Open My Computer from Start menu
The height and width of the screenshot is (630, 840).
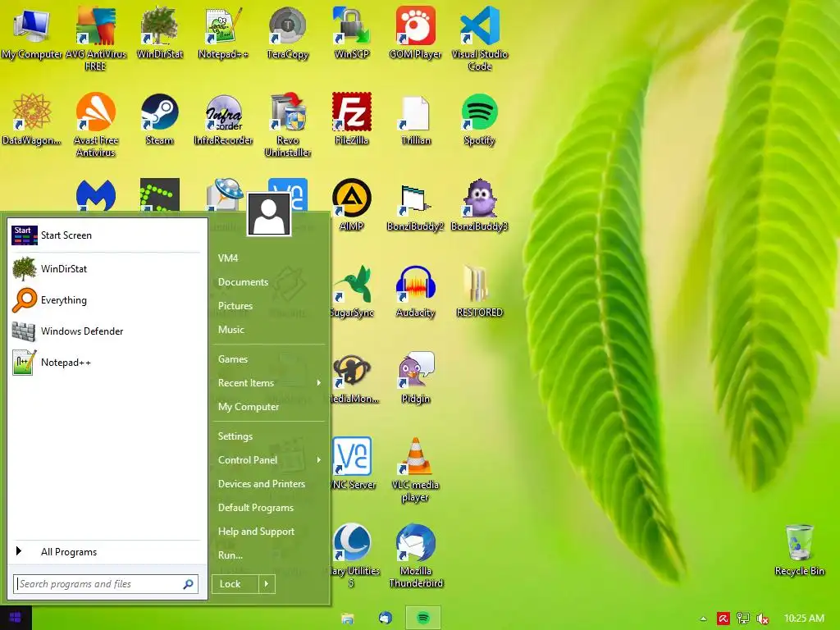pyautogui.click(x=249, y=407)
